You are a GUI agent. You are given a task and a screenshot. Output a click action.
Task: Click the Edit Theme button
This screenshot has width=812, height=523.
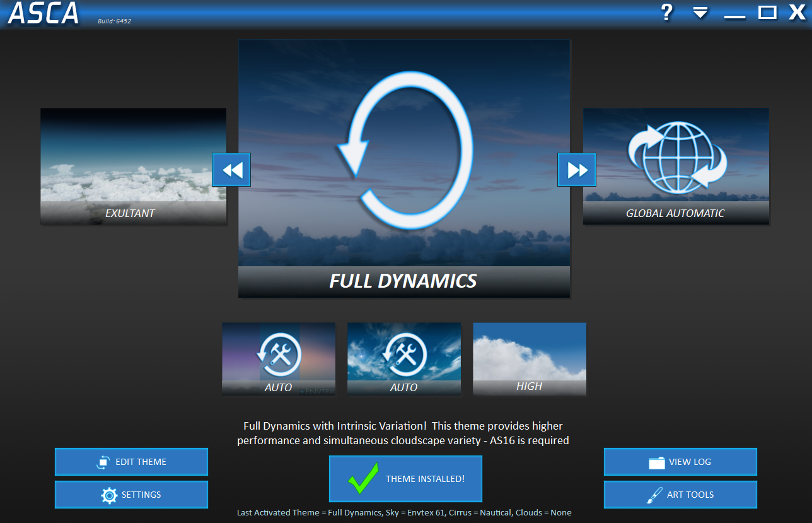[x=131, y=462]
